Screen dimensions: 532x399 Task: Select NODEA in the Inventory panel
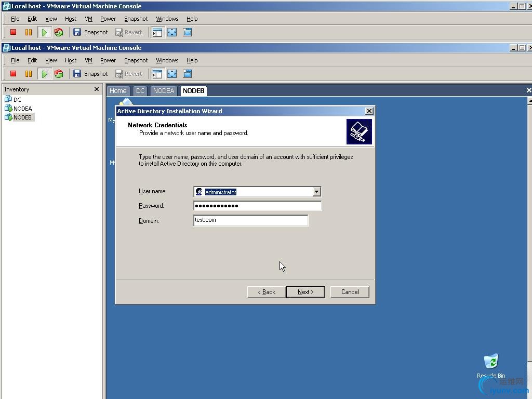pyautogui.click(x=18, y=109)
